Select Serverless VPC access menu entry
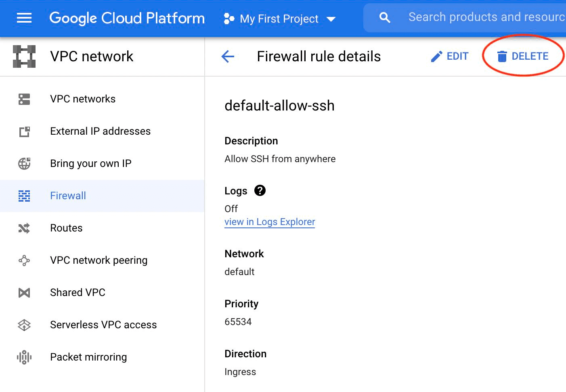The width and height of the screenshot is (566, 392). point(103,325)
